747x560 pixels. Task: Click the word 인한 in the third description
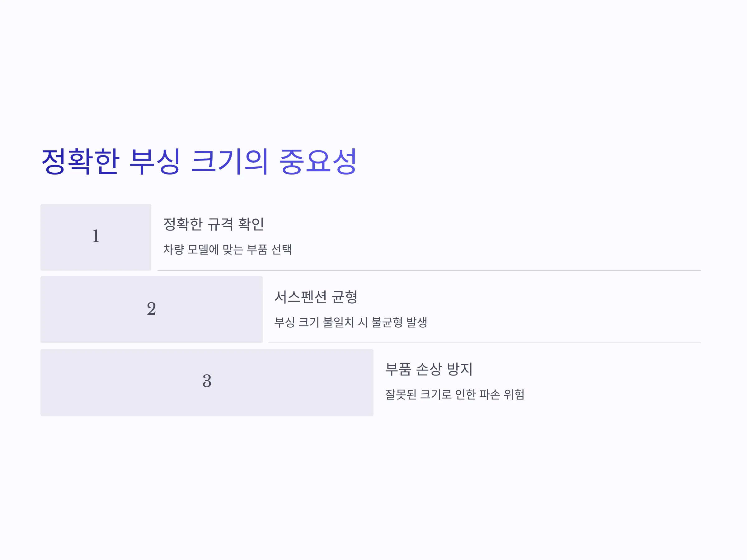[x=466, y=394]
